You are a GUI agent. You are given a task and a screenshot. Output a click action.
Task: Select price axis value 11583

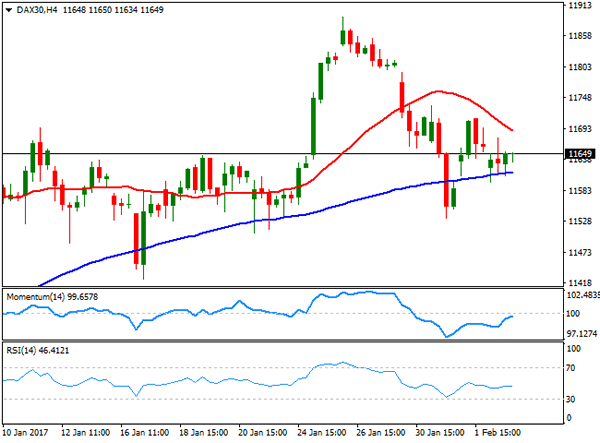coord(580,191)
